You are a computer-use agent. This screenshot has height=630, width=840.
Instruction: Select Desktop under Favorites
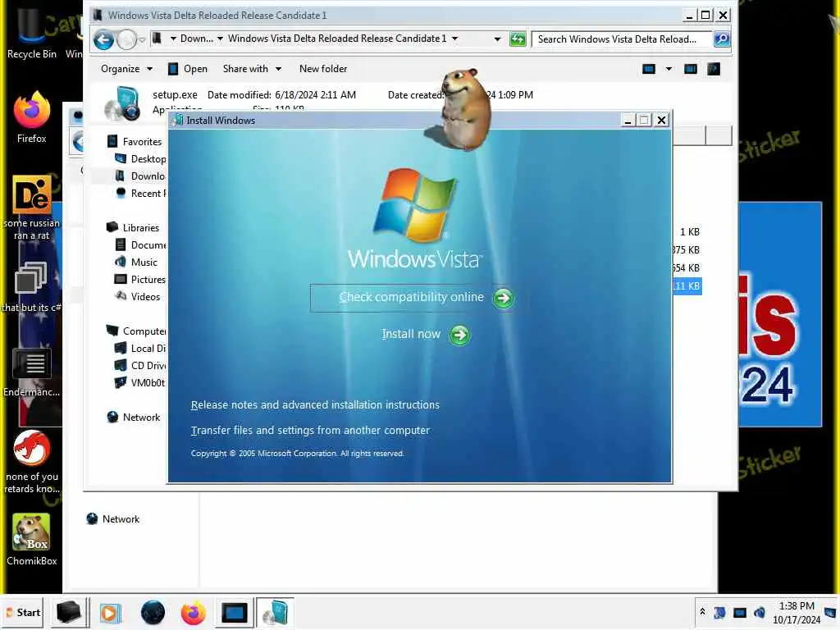pyautogui.click(x=140, y=159)
